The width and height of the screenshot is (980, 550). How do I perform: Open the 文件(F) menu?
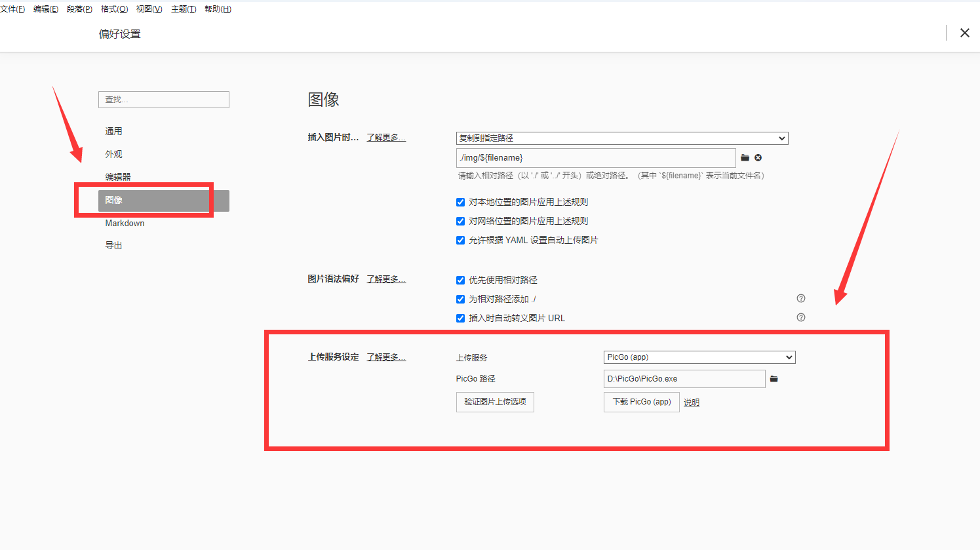pos(12,9)
